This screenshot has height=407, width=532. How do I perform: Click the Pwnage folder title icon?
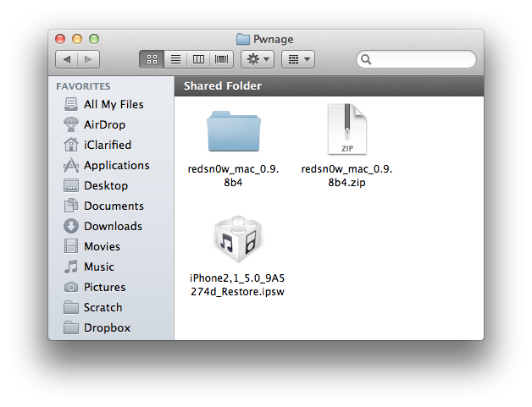pos(243,39)
